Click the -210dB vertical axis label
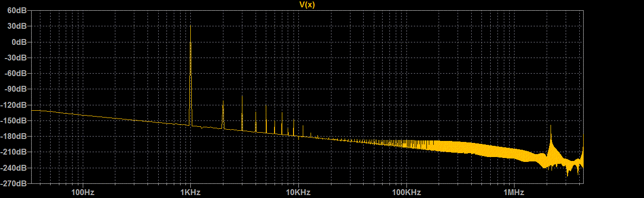The image size is (644, 198). click(15, 152)
